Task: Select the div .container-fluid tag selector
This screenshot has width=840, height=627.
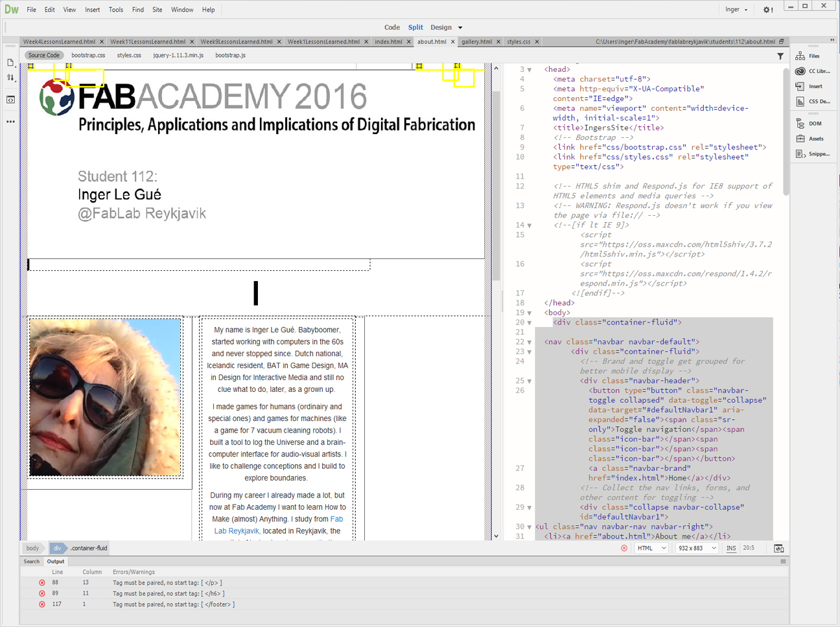Action: 80,548
